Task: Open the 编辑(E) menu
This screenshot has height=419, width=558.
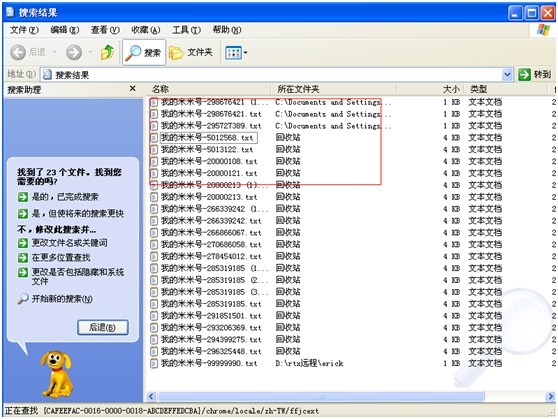Action: point(64,30)
